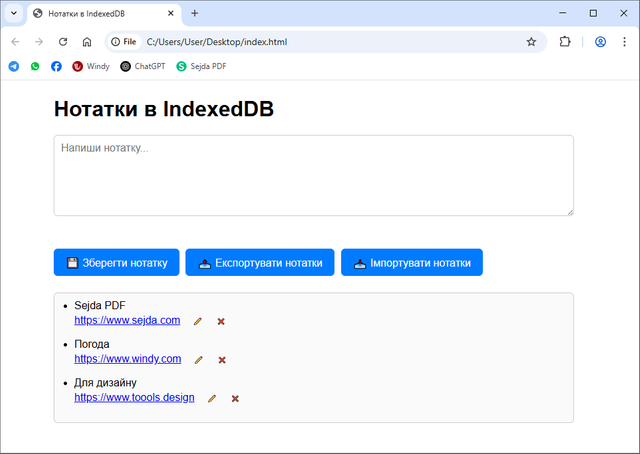Open the ChatGPT bookmark
Screen dimensions: 640x454
[143, 66]
